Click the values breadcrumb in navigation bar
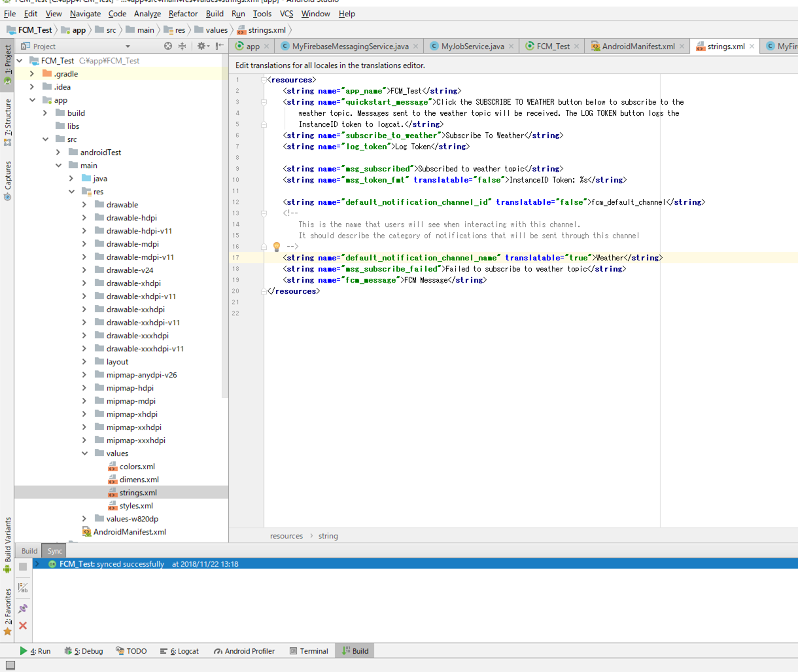Viewport: 798px width, 672px height. pyautogui.click(x=211, y=30)
